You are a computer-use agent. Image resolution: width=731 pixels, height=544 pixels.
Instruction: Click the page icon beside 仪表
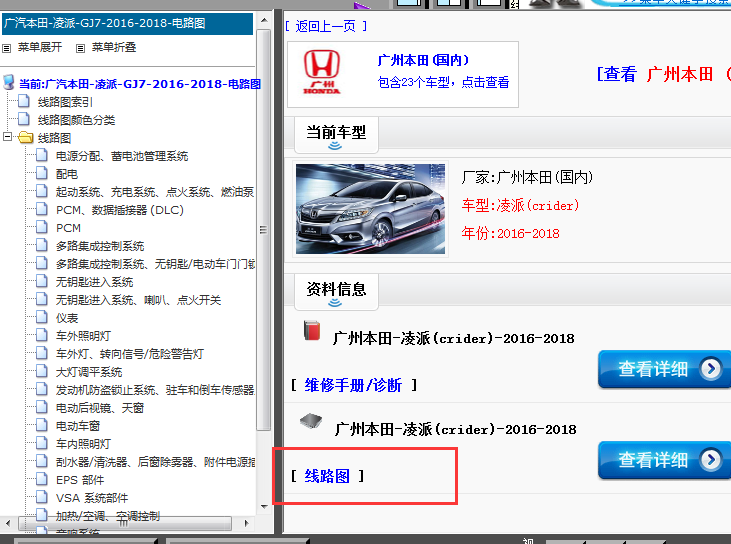click(42, 317)
